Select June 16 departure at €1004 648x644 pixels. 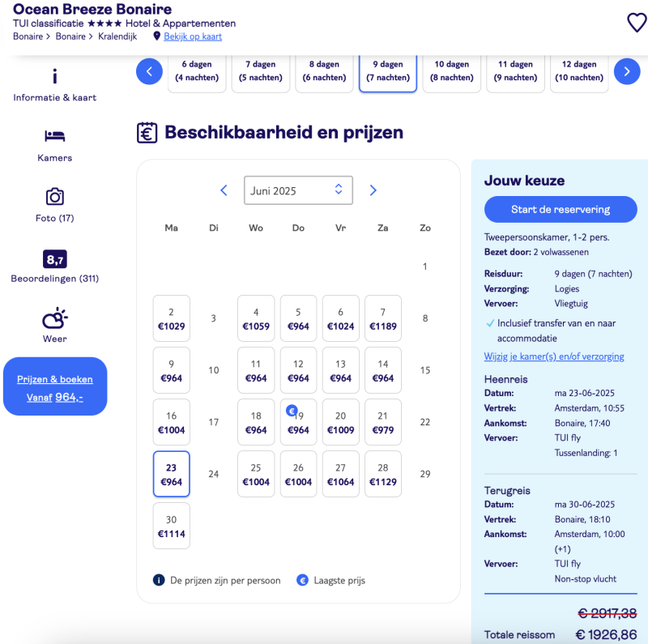[172, 422]
